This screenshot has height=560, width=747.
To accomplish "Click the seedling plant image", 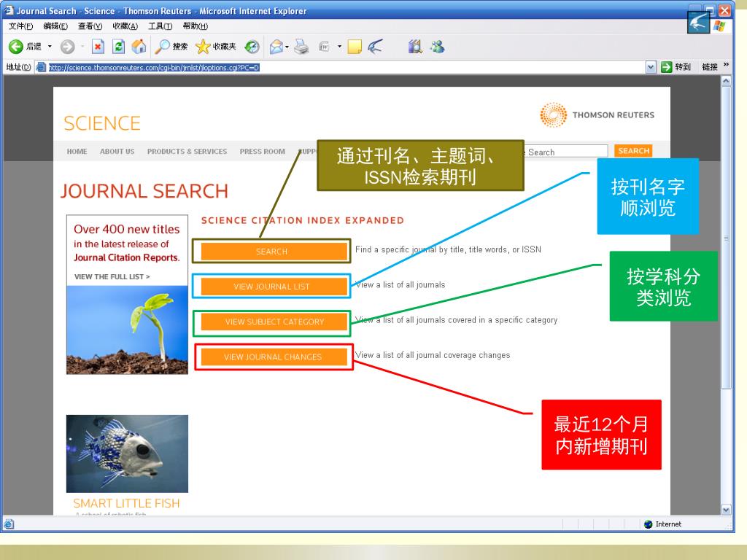I will pos(127,330).
